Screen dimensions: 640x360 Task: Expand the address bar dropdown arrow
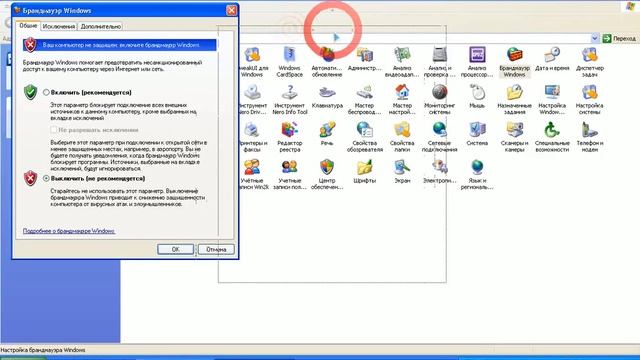pos(595,38)
